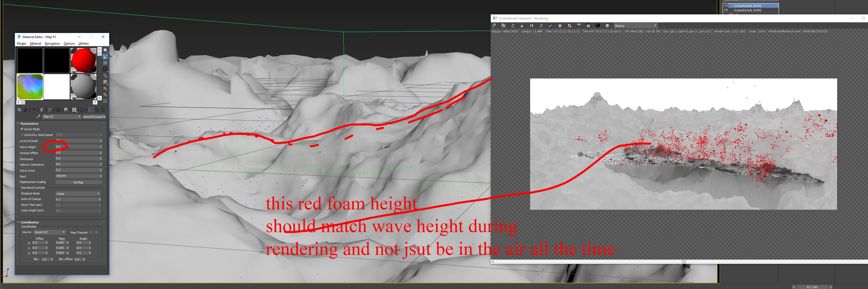Uncheck the Vector Mode checkbox
The image size is (868, 289).
[22, 129]
